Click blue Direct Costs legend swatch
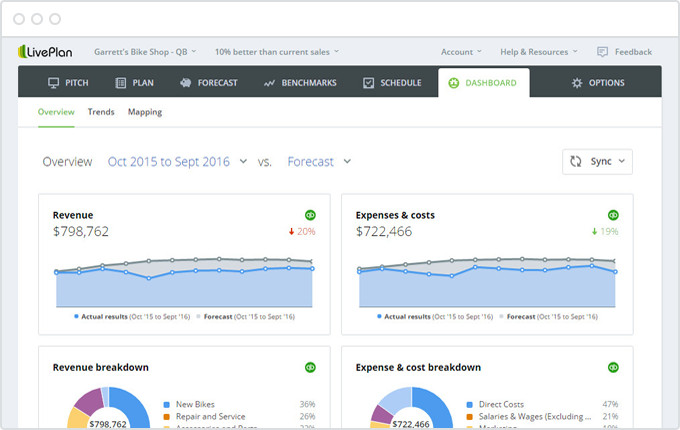This screenshot has width=680, height=430. point(469,405)
